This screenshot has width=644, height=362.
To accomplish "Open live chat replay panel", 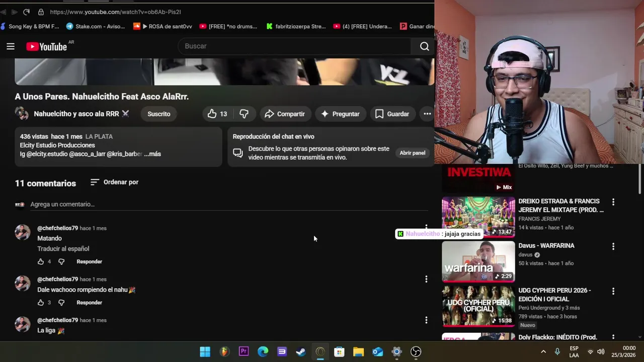I will click(x=412, y=153).
